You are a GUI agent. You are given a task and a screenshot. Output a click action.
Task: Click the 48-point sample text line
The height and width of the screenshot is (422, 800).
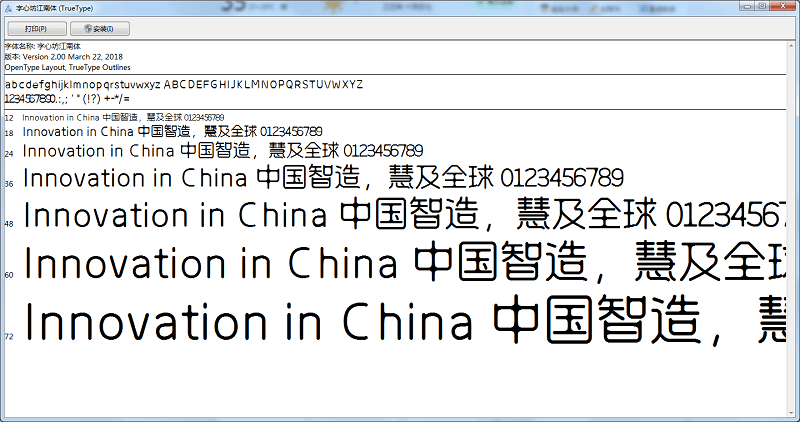coord(400,216)
